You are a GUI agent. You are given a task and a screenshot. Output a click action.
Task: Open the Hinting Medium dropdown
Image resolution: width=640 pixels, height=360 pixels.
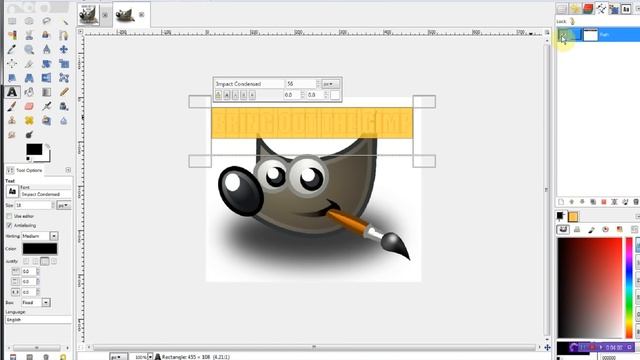54,236
